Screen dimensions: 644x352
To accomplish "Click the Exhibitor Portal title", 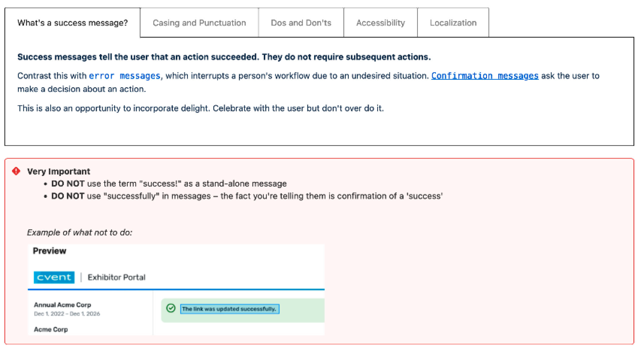I will pos(116,277).
